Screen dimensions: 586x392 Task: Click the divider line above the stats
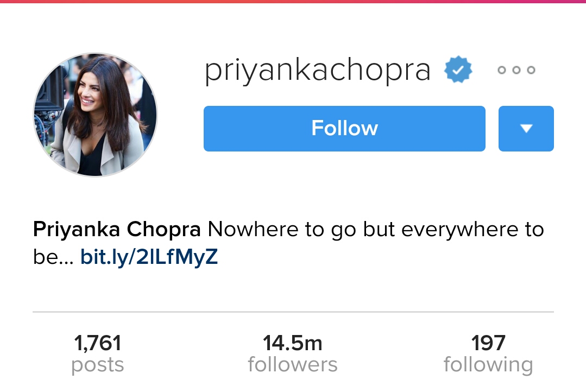(293, 311)
